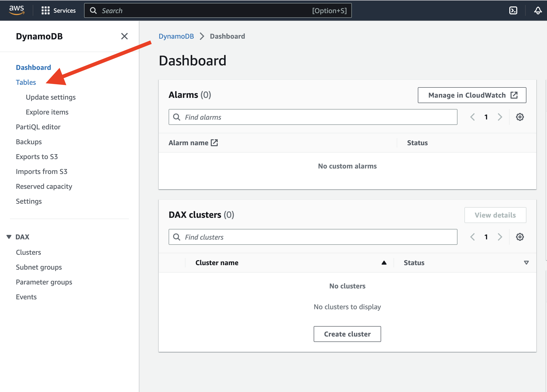The width and height of the screenshot is (547, 392).
Task: Open CloudShell terminal icon
Action: point(513,10)
